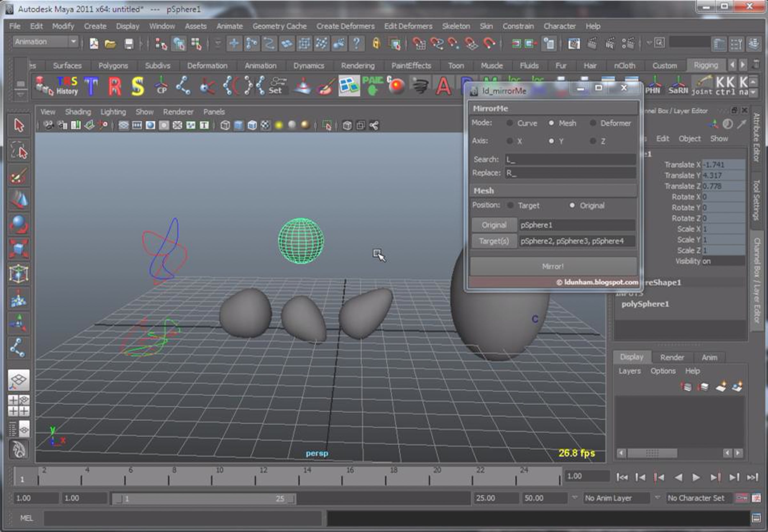Click the joint shelf icon
The image size is (768, 532).
(702, 86)
